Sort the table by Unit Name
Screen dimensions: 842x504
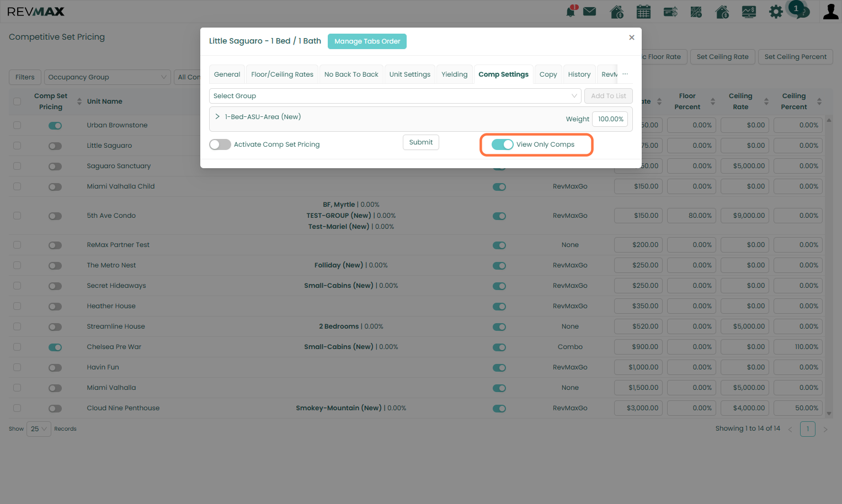[x=104, y=101]
